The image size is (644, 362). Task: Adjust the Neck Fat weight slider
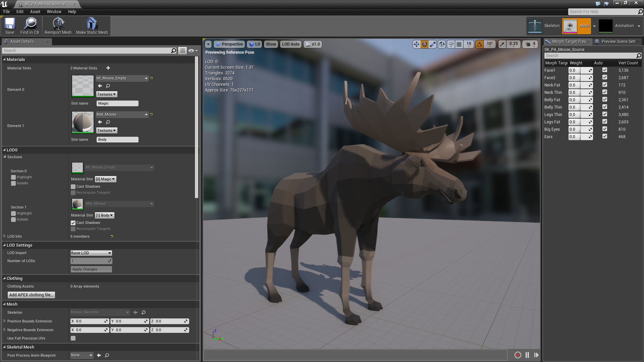point(580,85)
